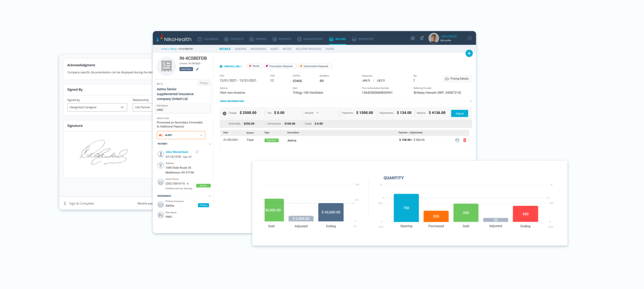The height and width of the screenshot is (289, 644).
Task: Click the Alice Wonderland patient link
Action: 177,152
